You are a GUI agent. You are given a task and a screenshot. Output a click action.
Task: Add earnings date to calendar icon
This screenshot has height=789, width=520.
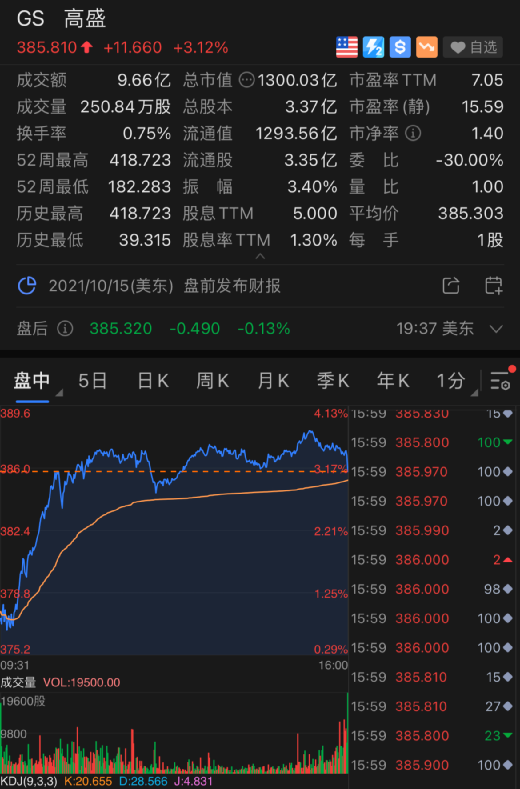(x=493, y=286)
